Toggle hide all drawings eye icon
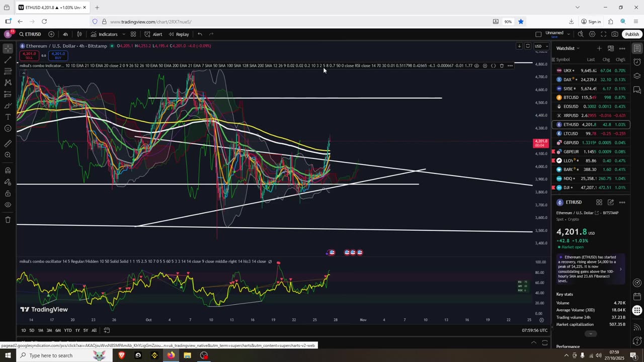The width and height of the screenshot is (644, 362). click(8, 205)
